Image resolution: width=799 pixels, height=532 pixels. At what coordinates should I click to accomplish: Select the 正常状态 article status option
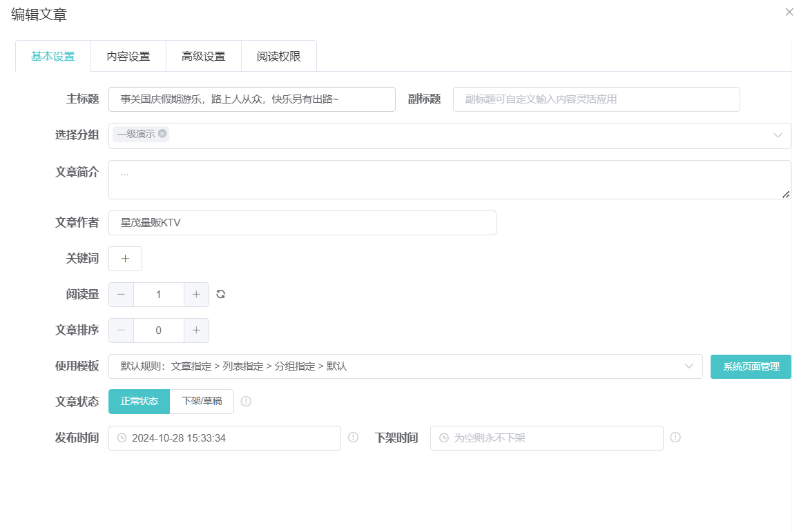tap(139, 401)
